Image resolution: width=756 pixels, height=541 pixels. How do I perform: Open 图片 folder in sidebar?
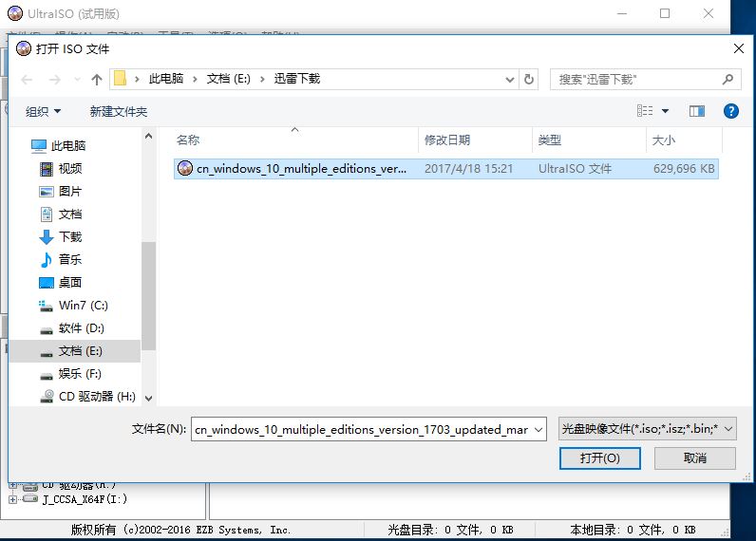[x=60, y=192]
